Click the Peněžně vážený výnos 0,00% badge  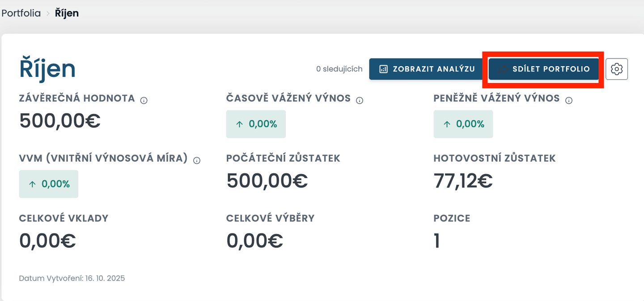463,124
